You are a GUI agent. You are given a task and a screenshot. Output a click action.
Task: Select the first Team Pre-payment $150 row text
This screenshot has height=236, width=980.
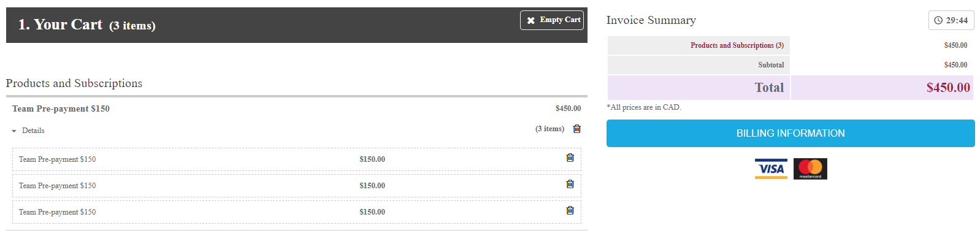pyautogui.click(x=57, y=159)
